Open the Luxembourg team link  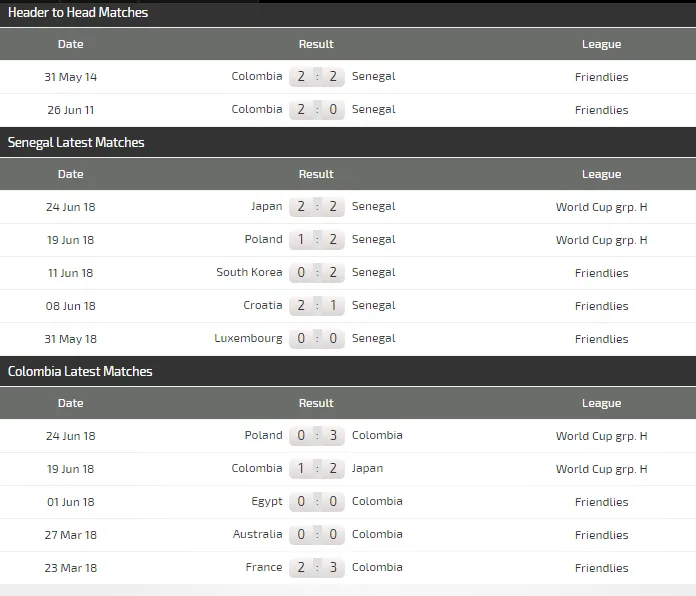click(x=248, y=338)
